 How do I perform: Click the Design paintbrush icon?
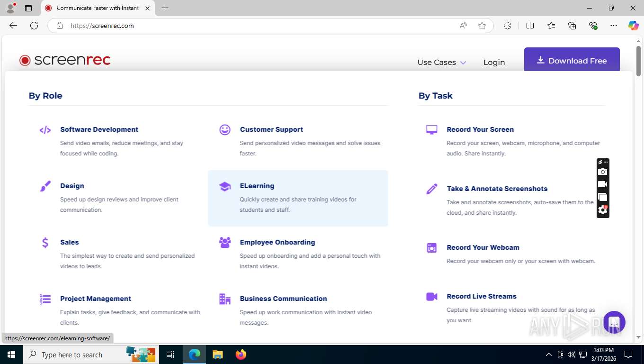click(x=45, y=186)
